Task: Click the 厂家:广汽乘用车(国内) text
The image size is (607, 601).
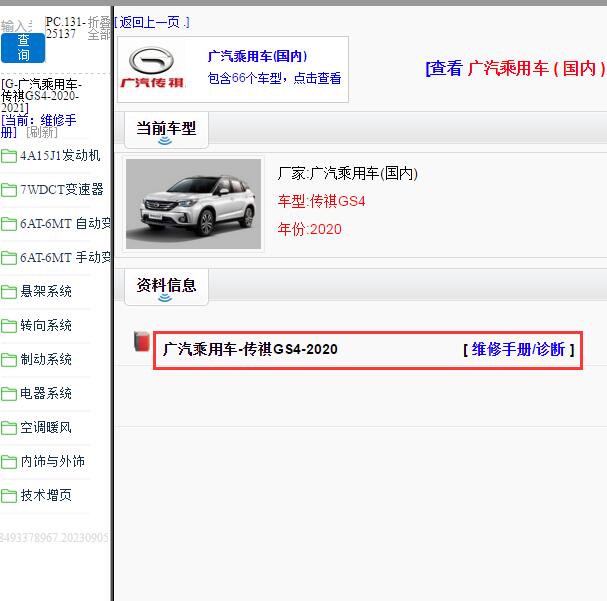Action: tap(348, 173)
